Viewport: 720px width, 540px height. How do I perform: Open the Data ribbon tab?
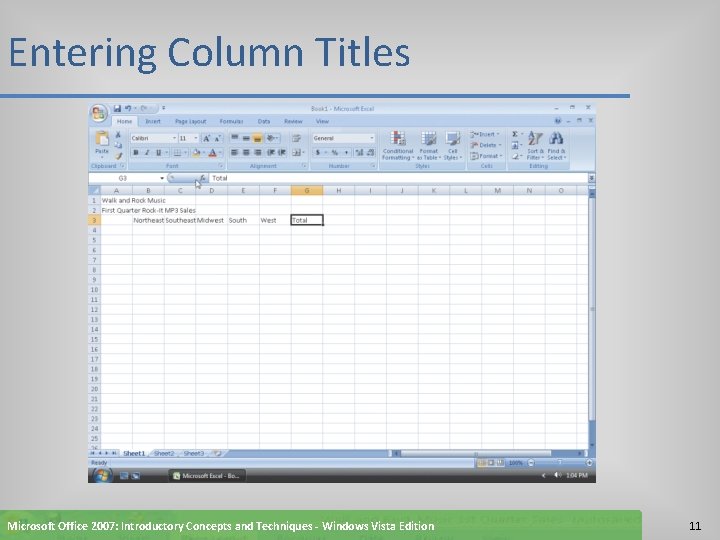pos(264,121)
